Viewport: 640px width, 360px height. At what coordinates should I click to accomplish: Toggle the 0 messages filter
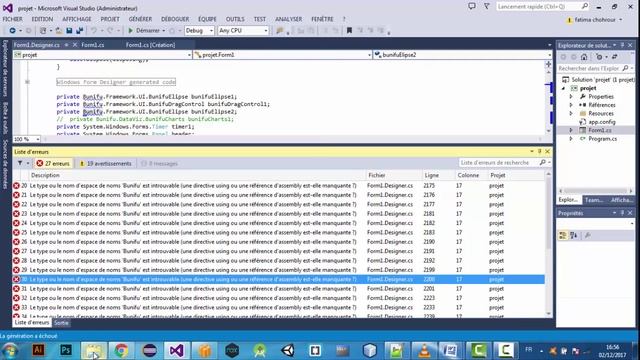159,163
